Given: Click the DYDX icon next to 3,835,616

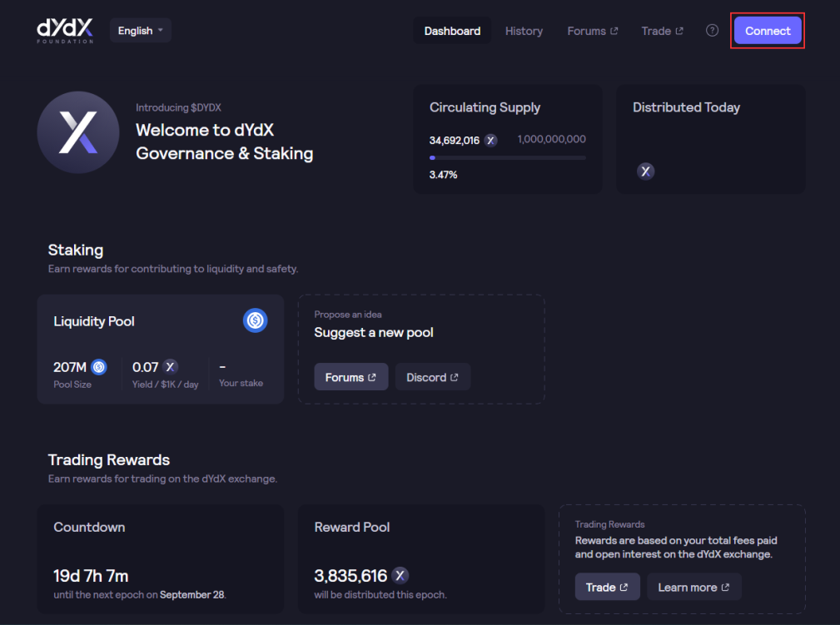Looking at the screenshot, I should (x=400, y=576).
